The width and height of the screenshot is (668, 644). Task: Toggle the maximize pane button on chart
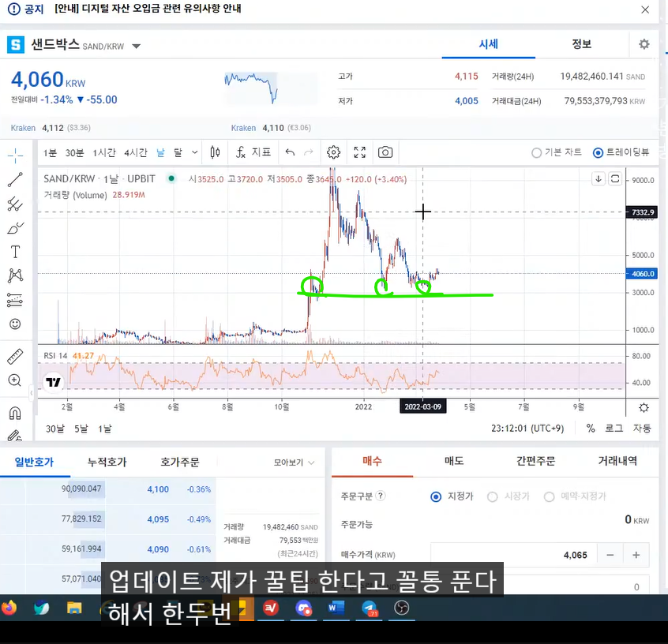(x=615, y=179)
